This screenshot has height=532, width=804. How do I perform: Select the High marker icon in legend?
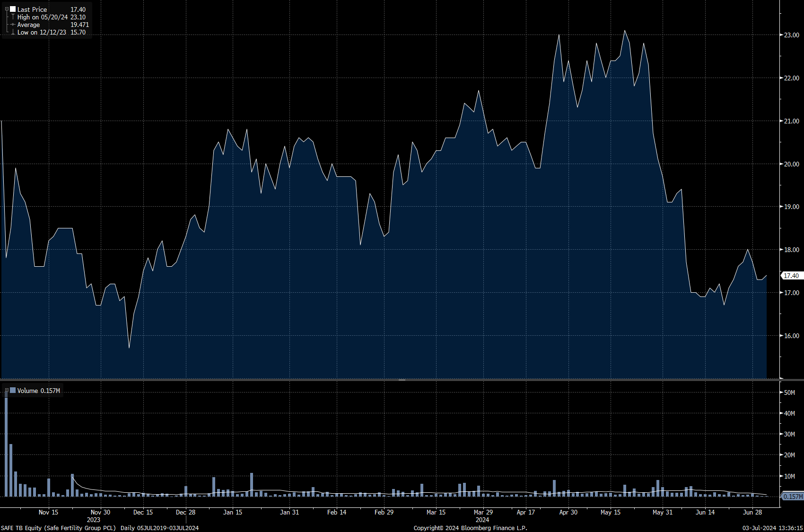pyautogui.click(x=13, y=17)
